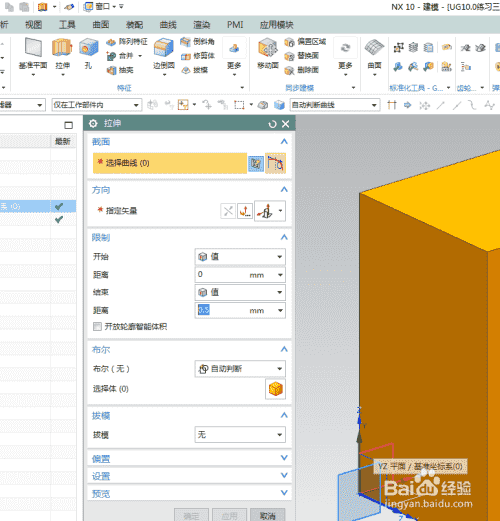Open the 布尔 自动判断 dropdown
Screen dimensions: 500x521
click(240, 369)
